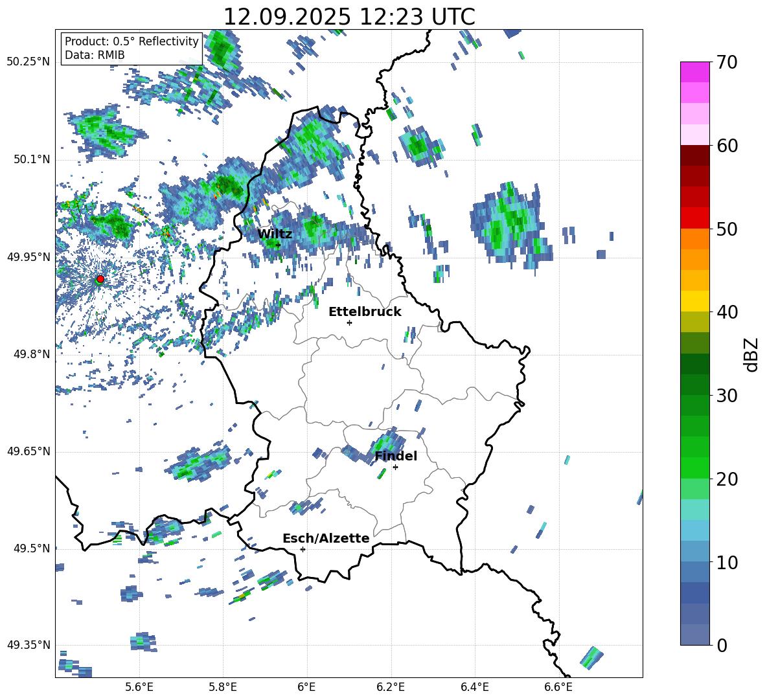767x700 pixels.
Task: Click the 10 label on colorbar
Action: pos(727,562)
